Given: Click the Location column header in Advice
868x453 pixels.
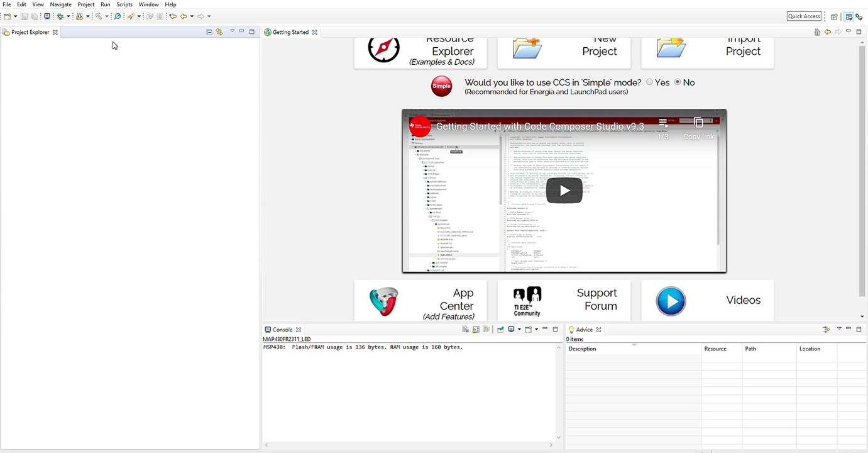Looking at the screenshot, I should 816,349.
